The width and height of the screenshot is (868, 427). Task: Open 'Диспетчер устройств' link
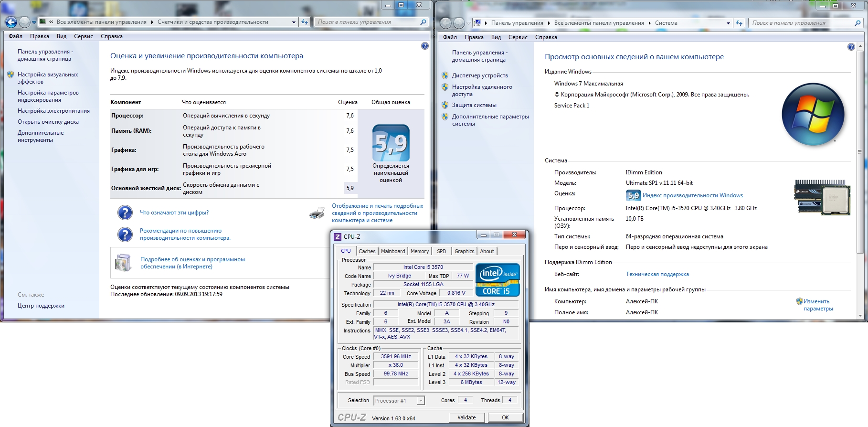click(480, 75)
